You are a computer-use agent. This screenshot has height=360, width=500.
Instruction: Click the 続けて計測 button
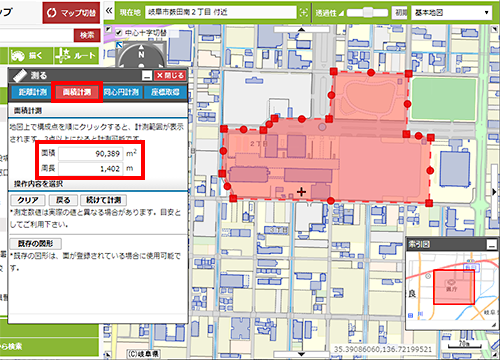coord(104,200)
